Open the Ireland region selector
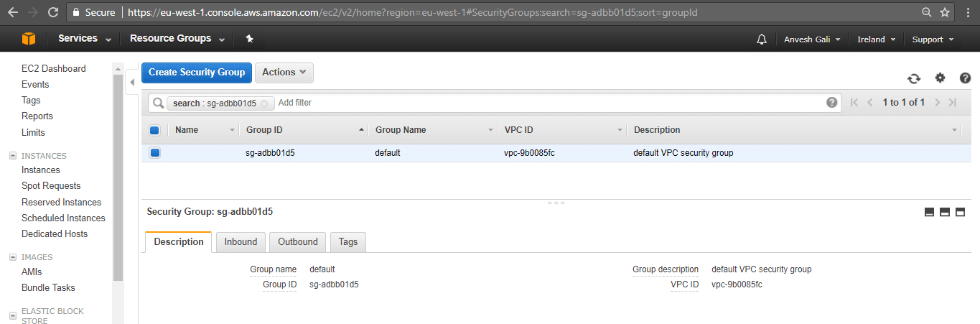The image size is (980, 324). 877,40
